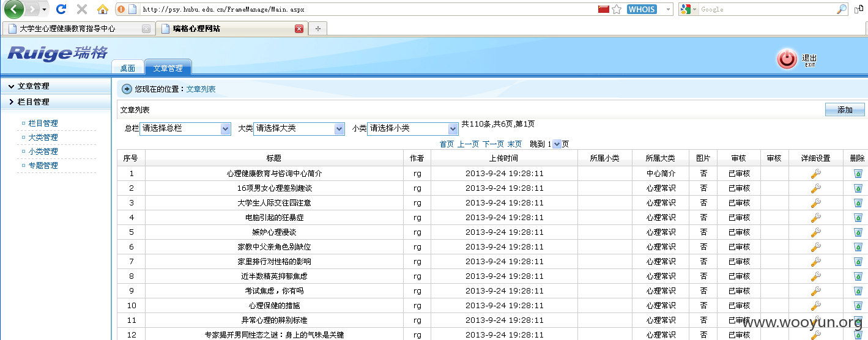Open detail settings key for row 7

click(815, 262)
